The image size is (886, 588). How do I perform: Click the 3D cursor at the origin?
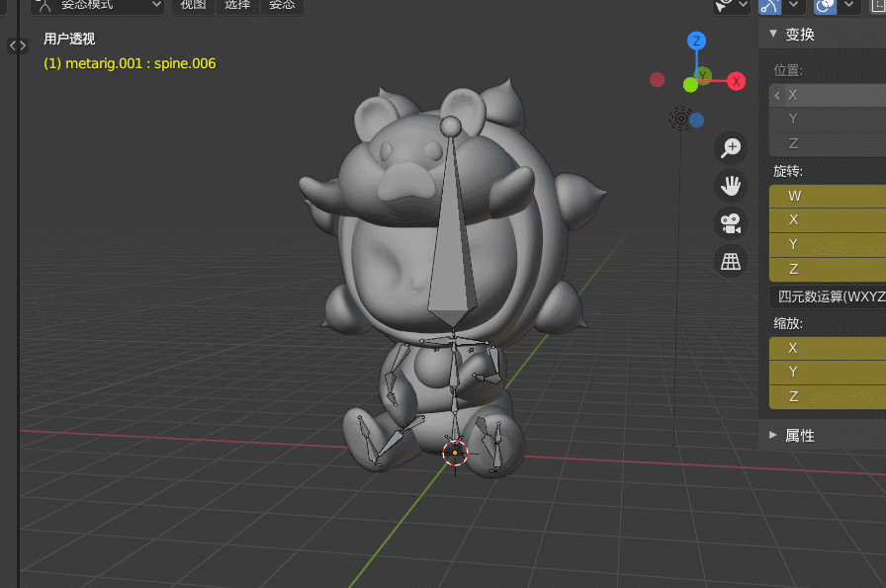click(455, 453)
